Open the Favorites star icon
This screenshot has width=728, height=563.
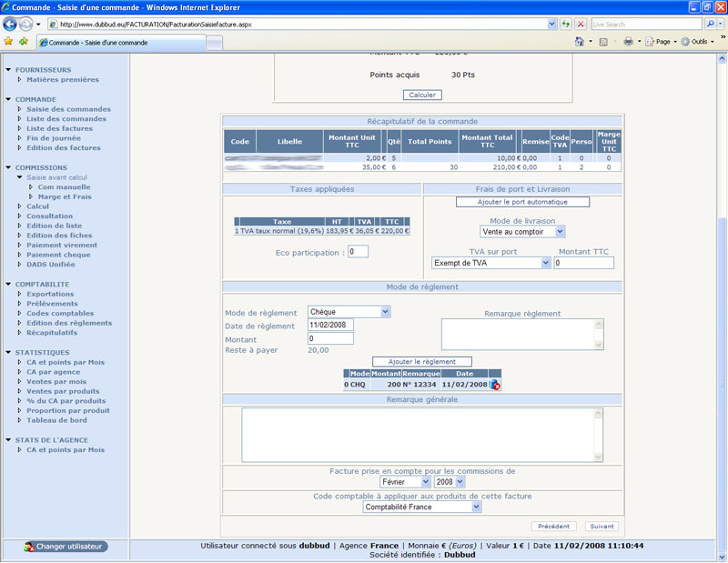[8, 42]
